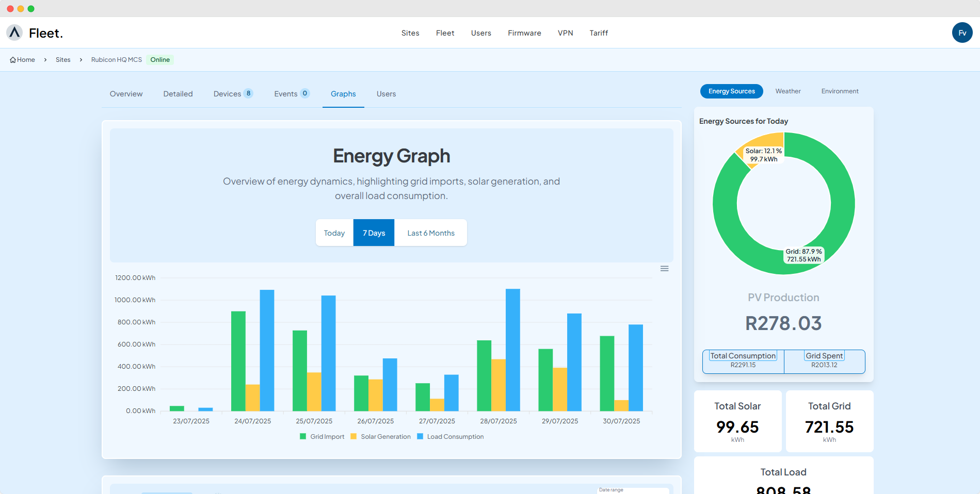This screenshot has height=494, width=980.
Task: Click the Energy Sources pill button
Action: click(x=731, y=91)
